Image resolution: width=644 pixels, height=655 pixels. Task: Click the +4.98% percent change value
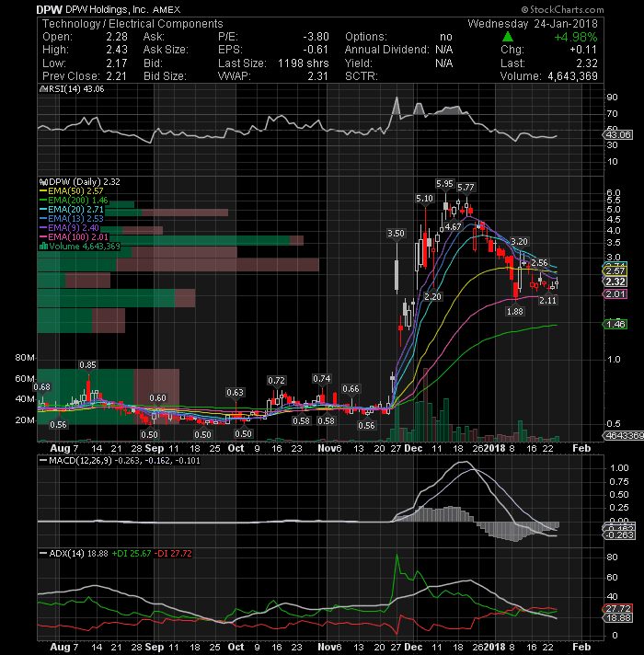tap(576, 37)
